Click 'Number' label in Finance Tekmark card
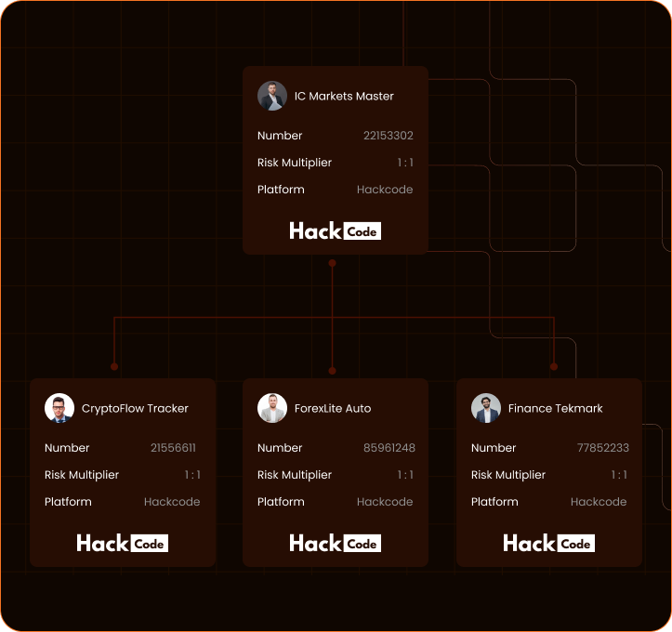Viewport: 672px width, 632px height. [494, 448]
